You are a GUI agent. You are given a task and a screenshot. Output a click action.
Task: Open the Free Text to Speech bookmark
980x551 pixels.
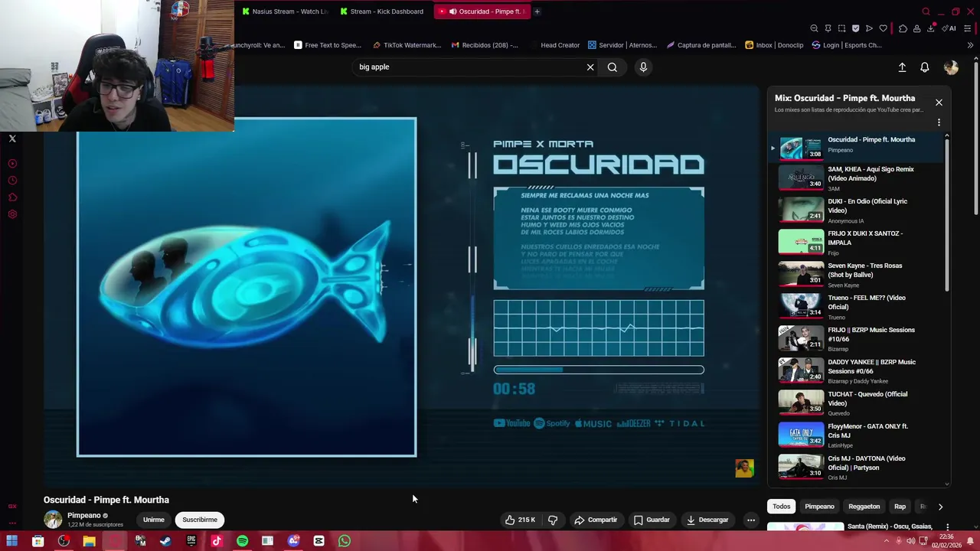[328, 45]
